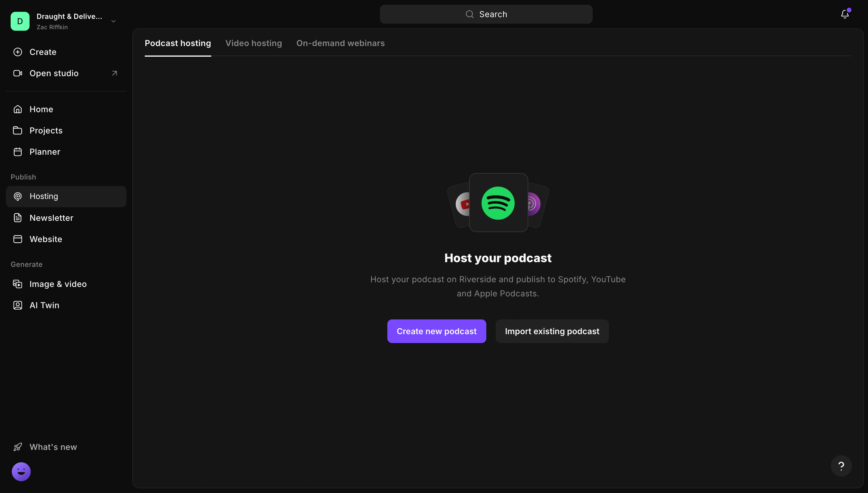
Task: Open help with the question mark button
Action: [841, 466]
